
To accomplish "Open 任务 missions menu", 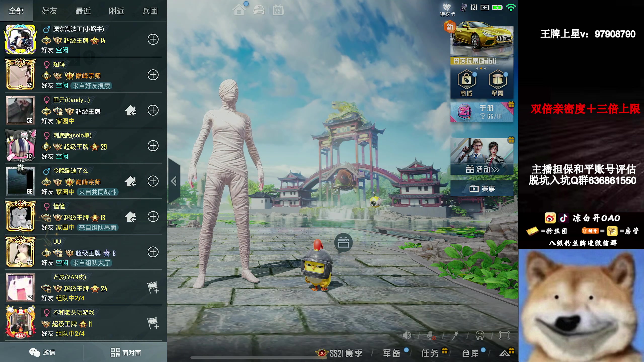I will click(430, 353).
